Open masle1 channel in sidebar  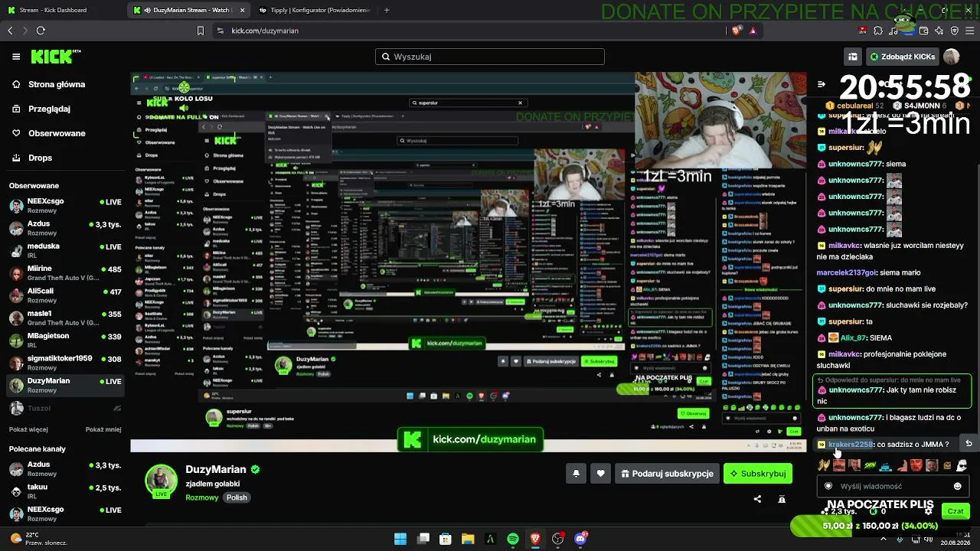[65, 317]
